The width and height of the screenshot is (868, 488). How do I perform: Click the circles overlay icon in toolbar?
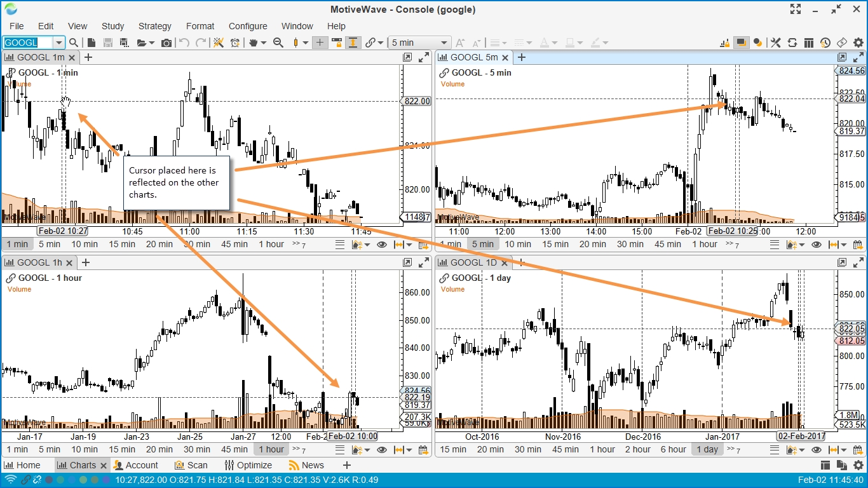pyautogui.click(x=757, y=43)
